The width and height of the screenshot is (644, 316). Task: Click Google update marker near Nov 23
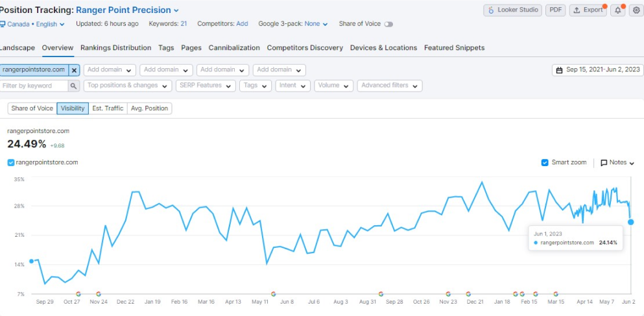448,294
